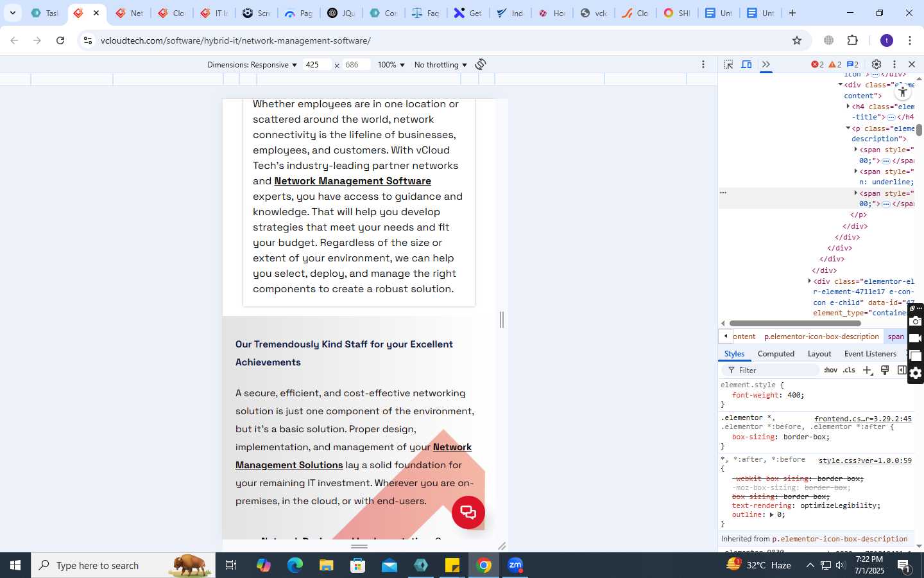Image resolution: width=924 pixels, height=578 pixels.
Task: Switch to the Layout tab
Action: 819,354
